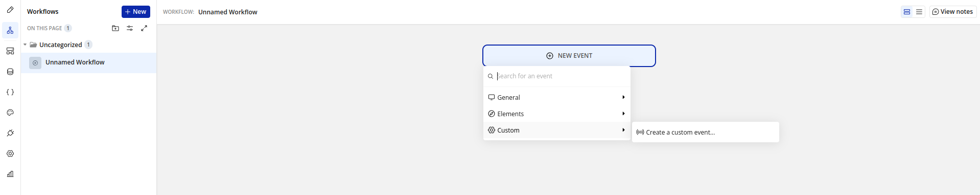Screen dimensions: 980x195
Task: Click the new folder icon
Action: (x=115, y=28)
